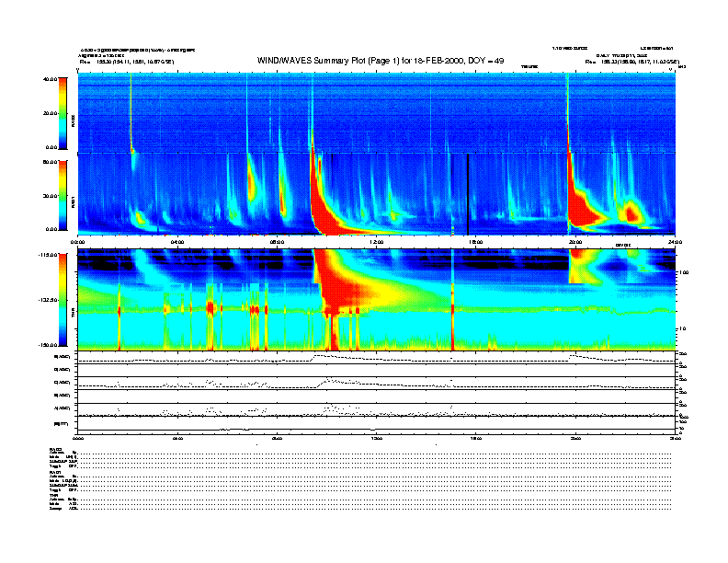Click the 60.00 RAD1 scale label
Viewport: 728px width, 563px height.
[x=50, y=162]
